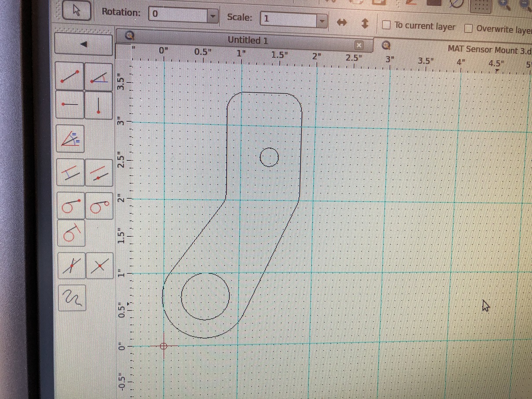Open the Rotation dropdown list
This screenshot has height=399, width=532.
213,17
